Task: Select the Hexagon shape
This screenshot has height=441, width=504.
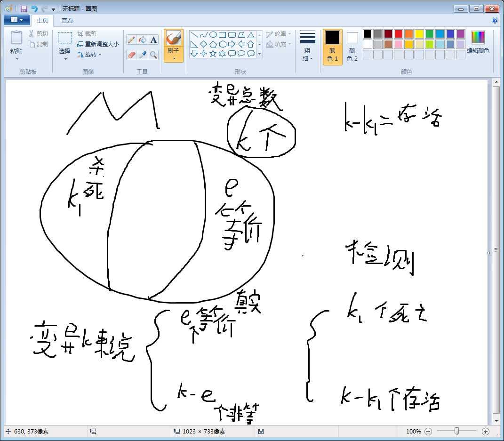Action: click(x=223, y=44)
